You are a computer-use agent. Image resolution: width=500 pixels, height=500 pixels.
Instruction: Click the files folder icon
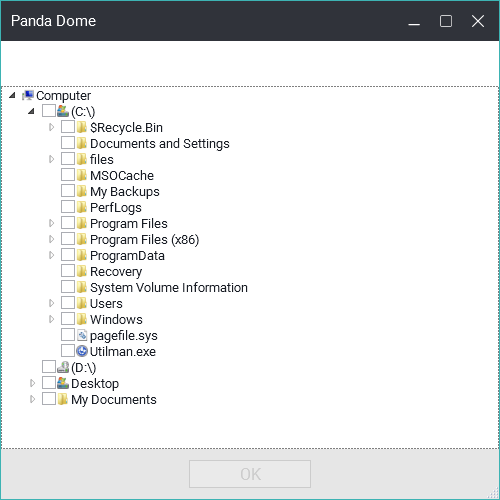coord(82,159)
